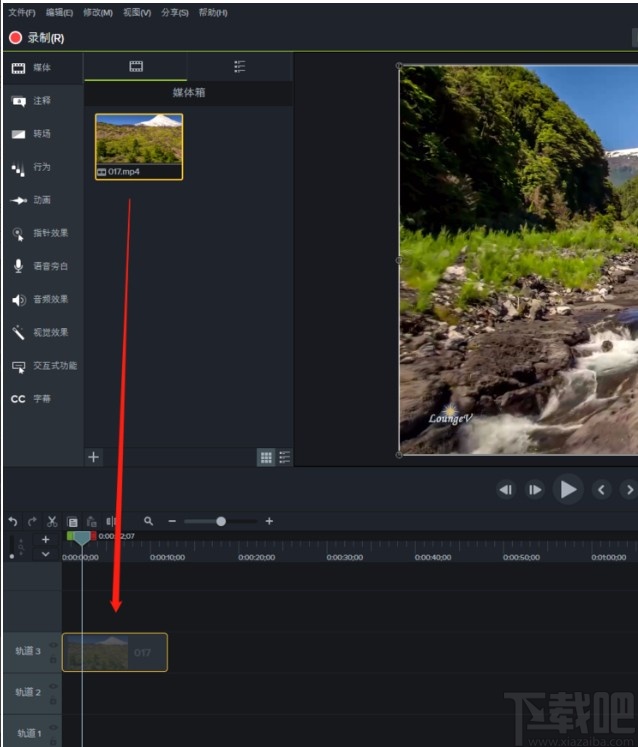Select the 轨道 1 track header
The width and height of the screenshot is (638, 747).
pyautogui.click(x=32, y=731)
